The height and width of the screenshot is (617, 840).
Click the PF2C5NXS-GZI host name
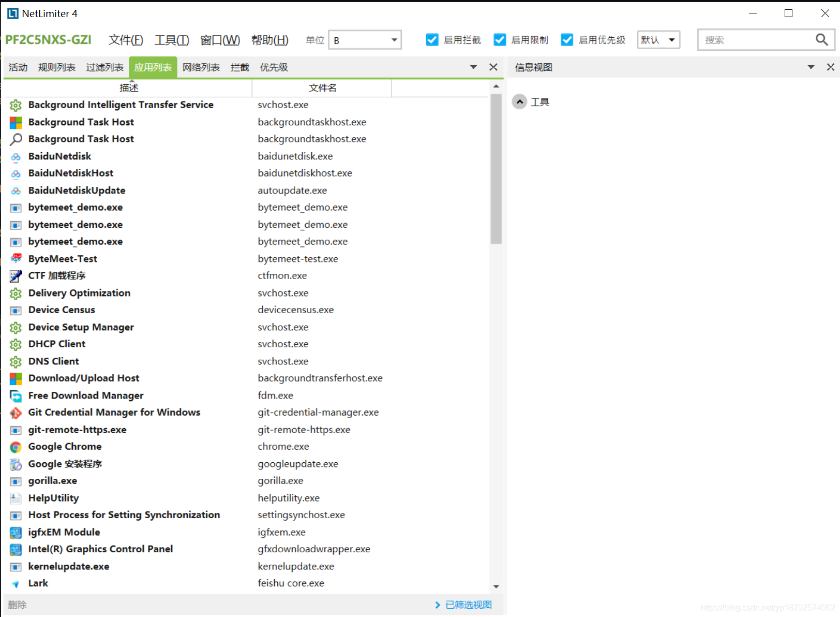pyautogui.click(x=48, y=40)
